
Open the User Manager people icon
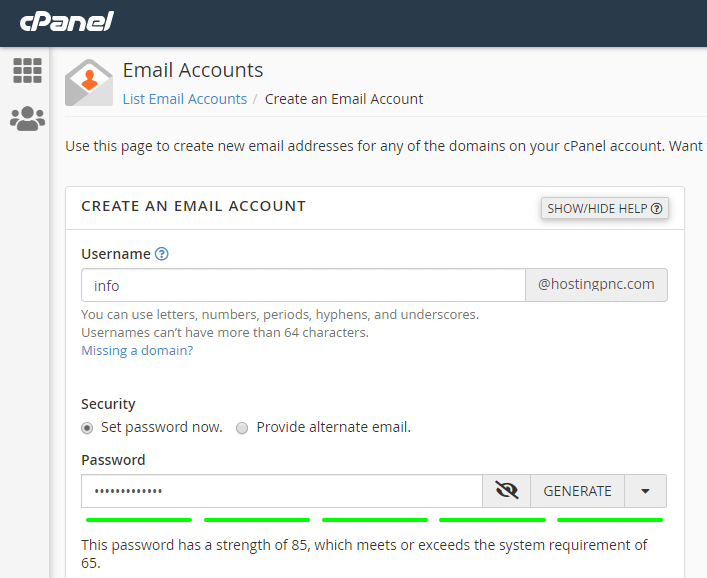(27, 119)
